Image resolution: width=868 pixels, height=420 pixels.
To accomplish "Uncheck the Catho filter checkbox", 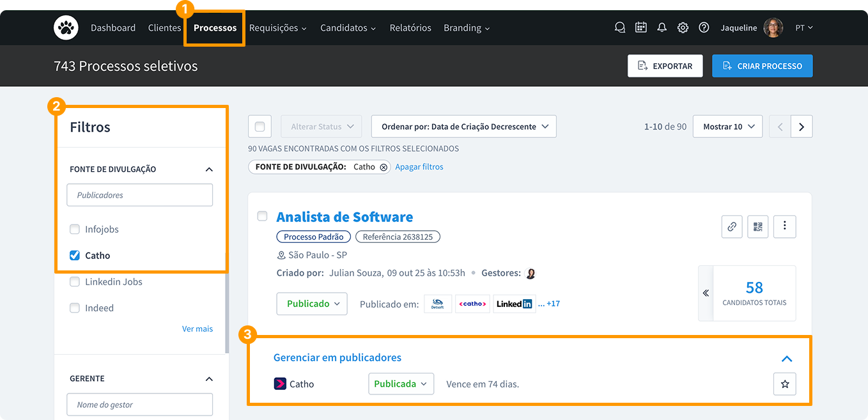I will coord(75,256).
